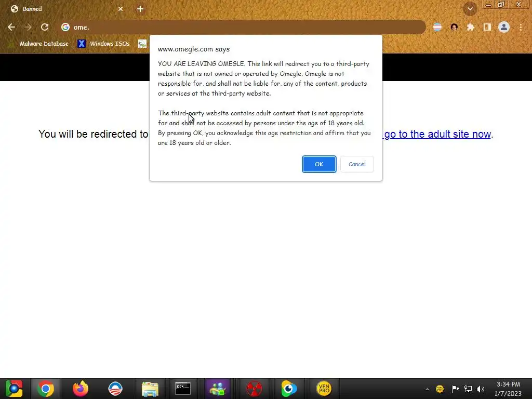The image size is (532, 399).
Task: Click the Start button in the taskbar
Action: 14,389
